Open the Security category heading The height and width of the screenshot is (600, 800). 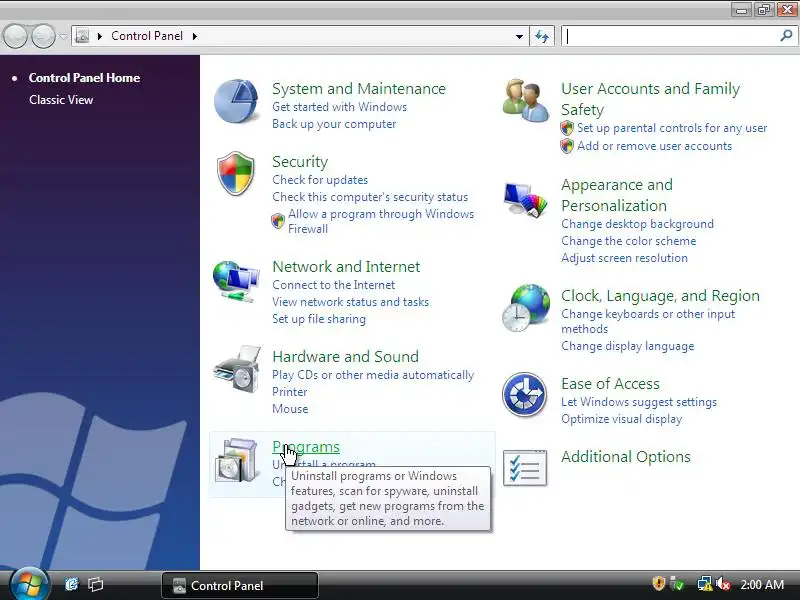(x=300, y=162)
